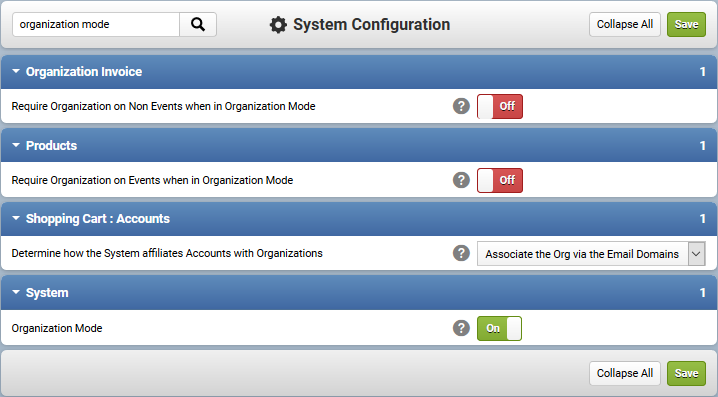Click the magnifying glass search button
The width and height of the screenshot is (718, 397).
coord(198,24)
